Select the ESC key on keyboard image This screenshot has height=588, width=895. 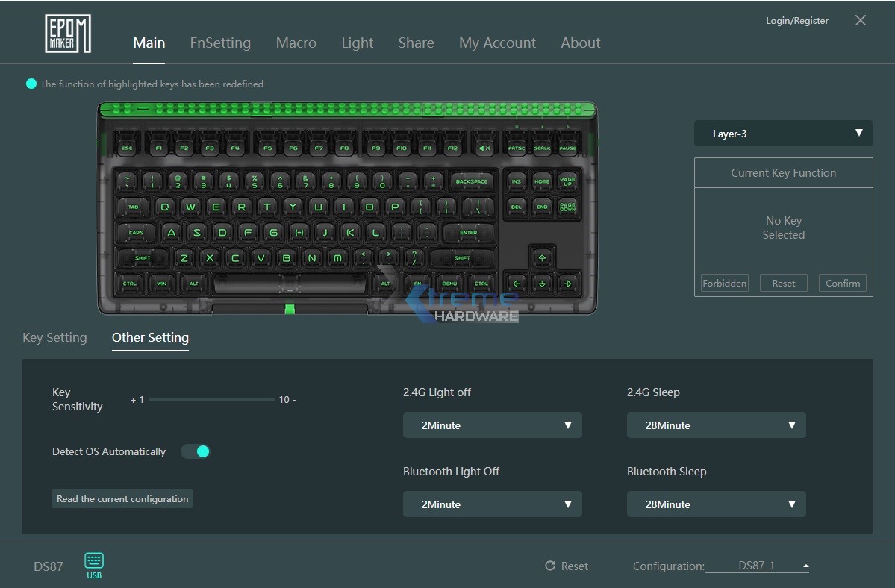click(127, 148)
